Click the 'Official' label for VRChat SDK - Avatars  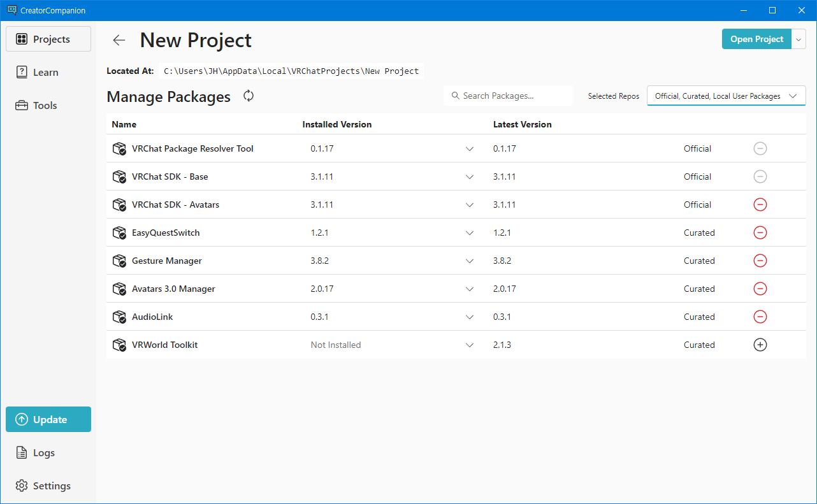[697, 205]
